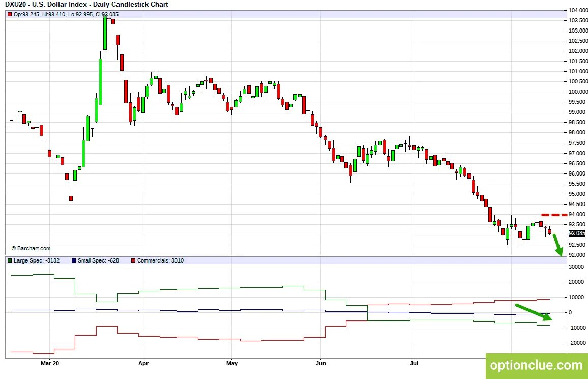
Task: Click the 'Apr' date axis label
Action: [143, 363]
